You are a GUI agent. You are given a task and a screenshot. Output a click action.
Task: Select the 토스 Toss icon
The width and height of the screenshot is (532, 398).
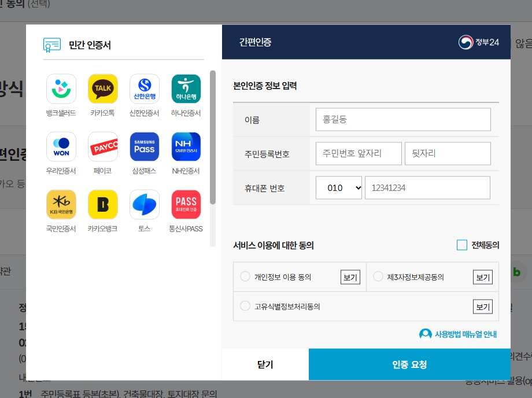(x=145, y=204)
